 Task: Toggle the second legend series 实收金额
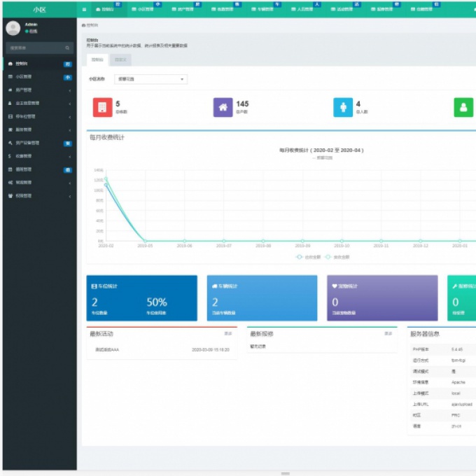tap(337, 257)
